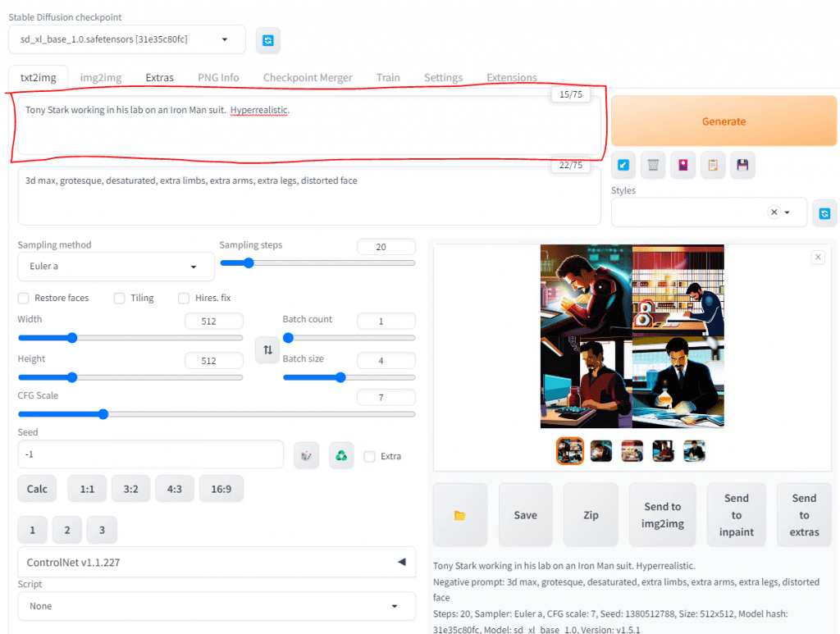The width and height of the screenshot is (840, 634).
Task: Apply styles with the clipboard icon
Action: (x=713, y=165)
